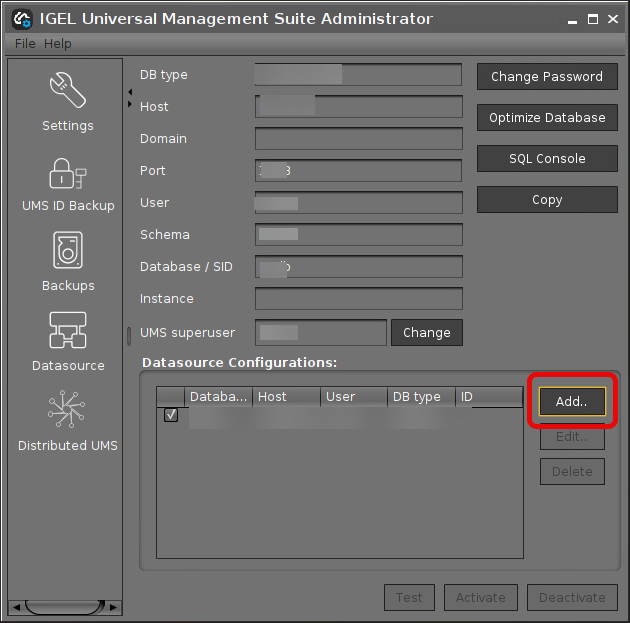
Task: Click the DB type column header
Action: click(420, 397)
